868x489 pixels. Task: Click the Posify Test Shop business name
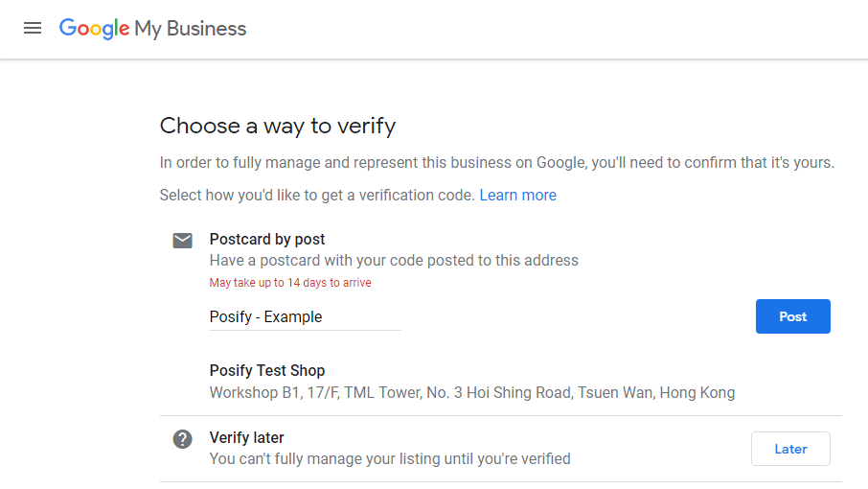click(267, 370)
